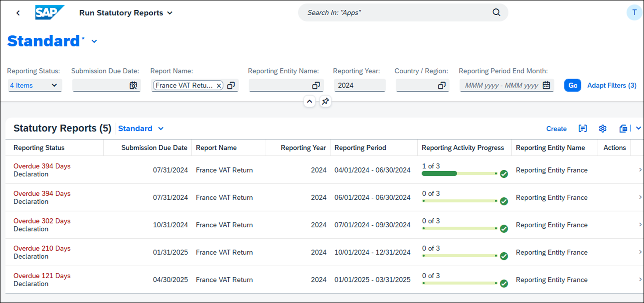Click the export to spreadsheet icon

pyautogui.click(x=623, y=128)
